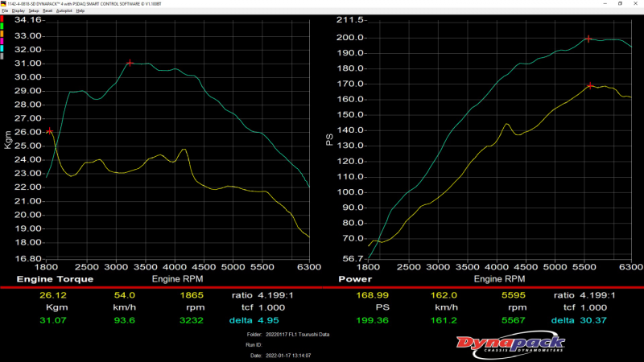Open the File menu
The image size is (644, 362).
point(5,10)
